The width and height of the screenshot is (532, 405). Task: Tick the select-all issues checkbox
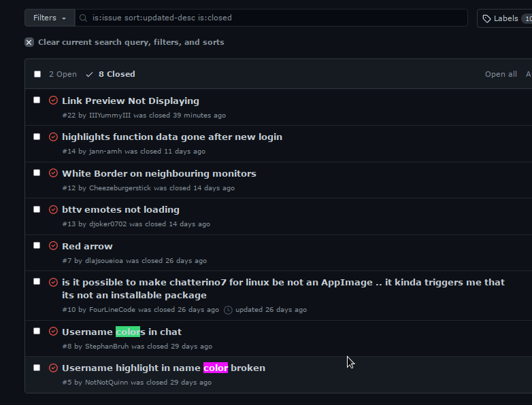click(37, 74)
